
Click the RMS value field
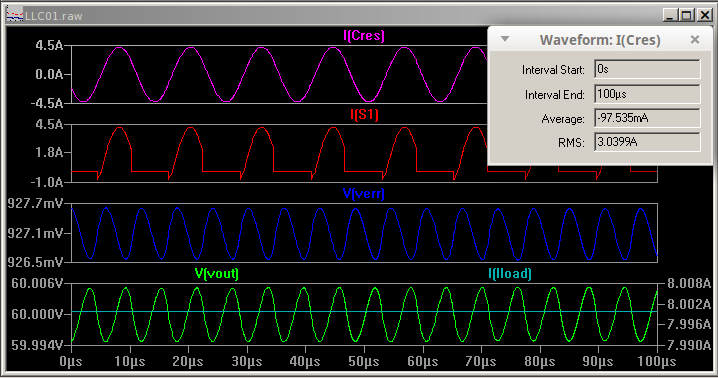pyautogui.click(x=647, y=142)
